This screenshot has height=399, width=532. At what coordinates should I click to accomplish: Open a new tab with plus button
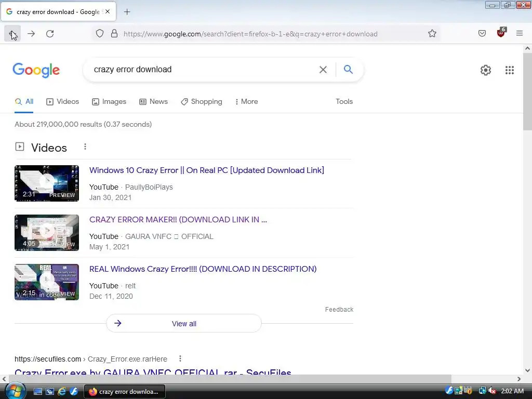click(127, 12)
